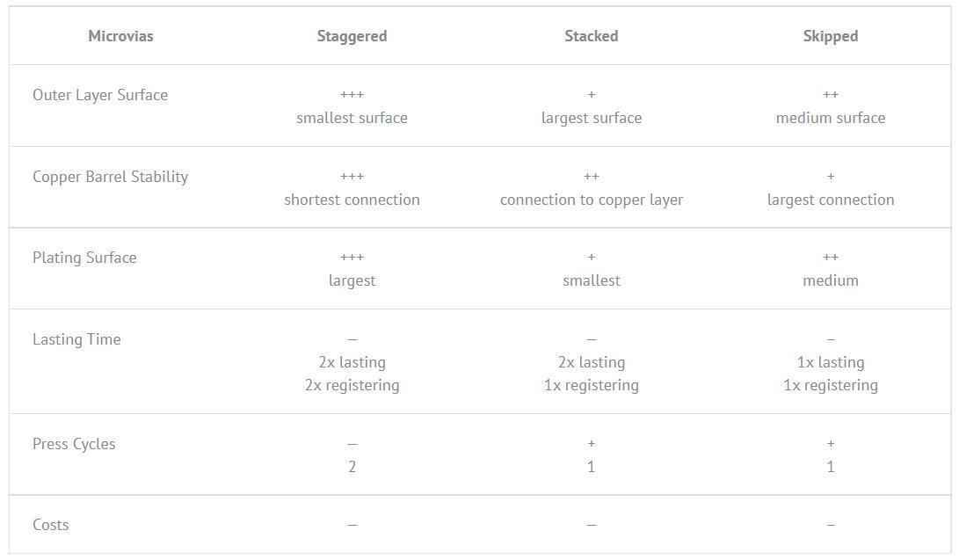
Task: Select the "medium surface" cell text
Action: click(x=830, y=118)
